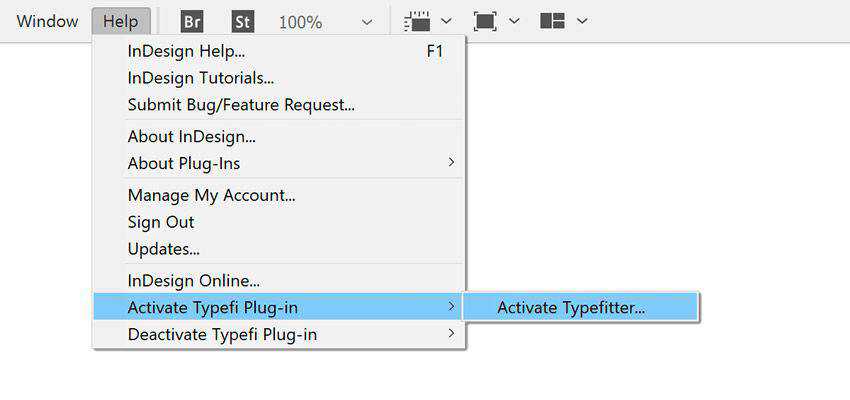Expand the zoom level dropdown arrow

(366, 21)
